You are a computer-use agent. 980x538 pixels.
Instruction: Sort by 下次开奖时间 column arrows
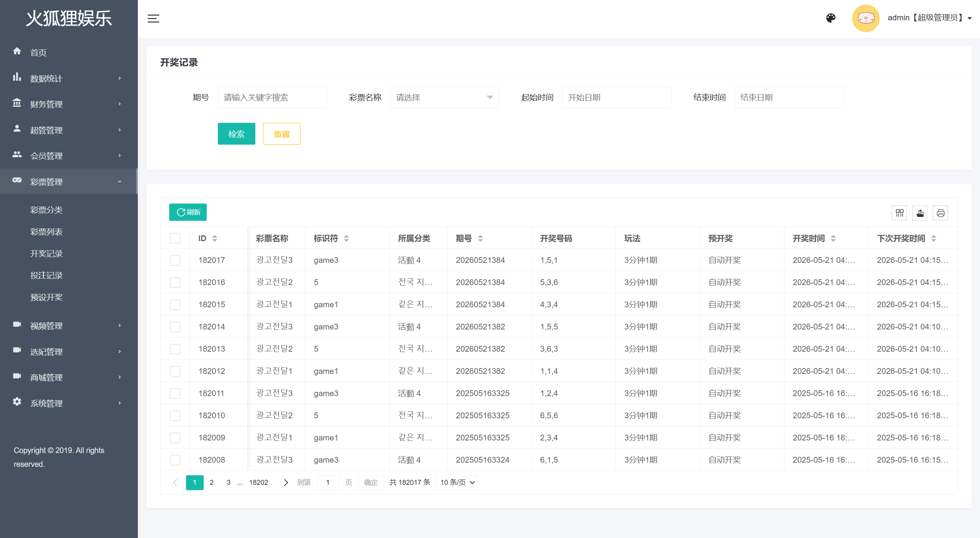coord(934,238)
